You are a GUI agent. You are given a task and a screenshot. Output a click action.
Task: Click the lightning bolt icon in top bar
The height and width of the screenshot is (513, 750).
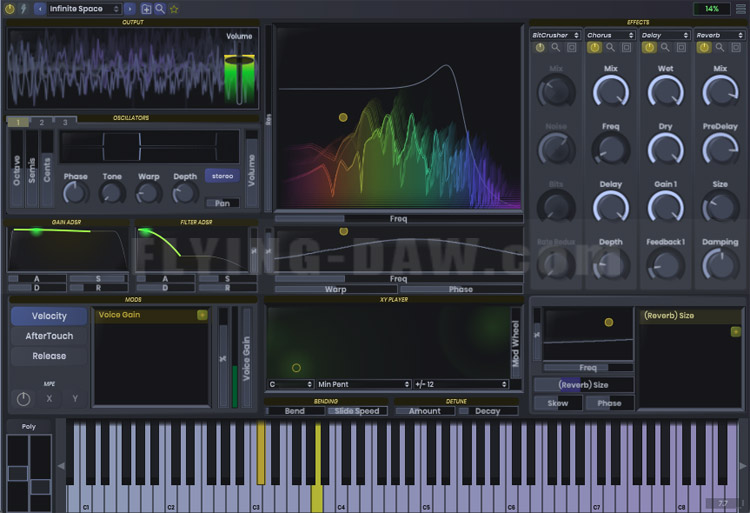(x=23, y=9)
